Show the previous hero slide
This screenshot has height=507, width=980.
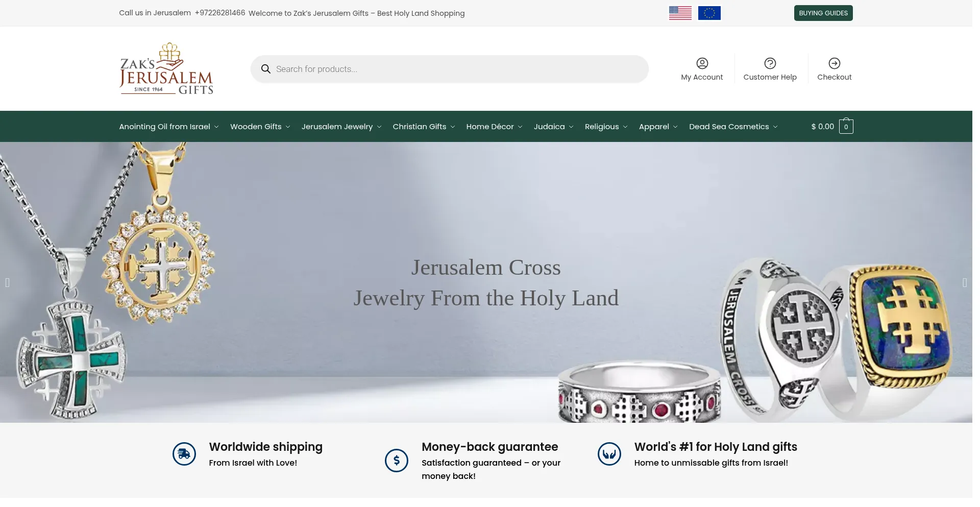pyautogui.click(x=7, y=282)
